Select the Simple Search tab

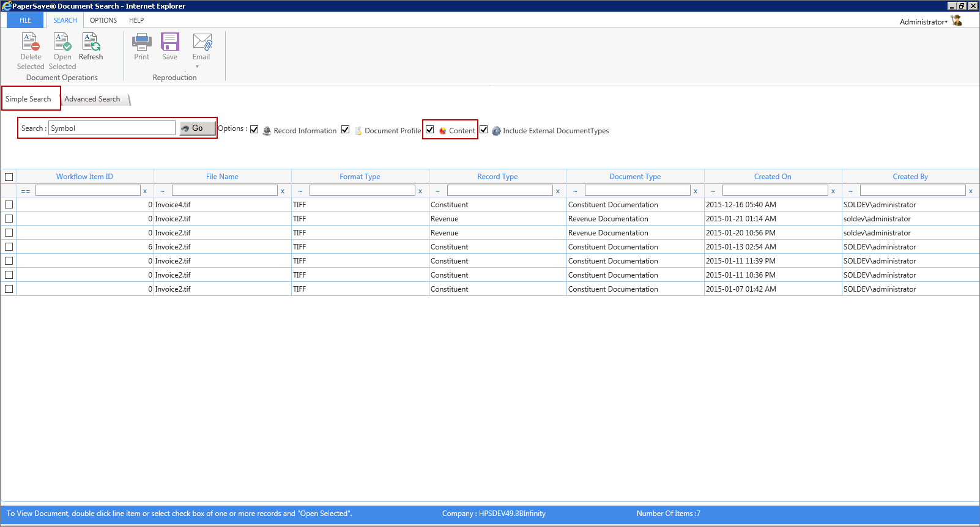tap(29, 99)
